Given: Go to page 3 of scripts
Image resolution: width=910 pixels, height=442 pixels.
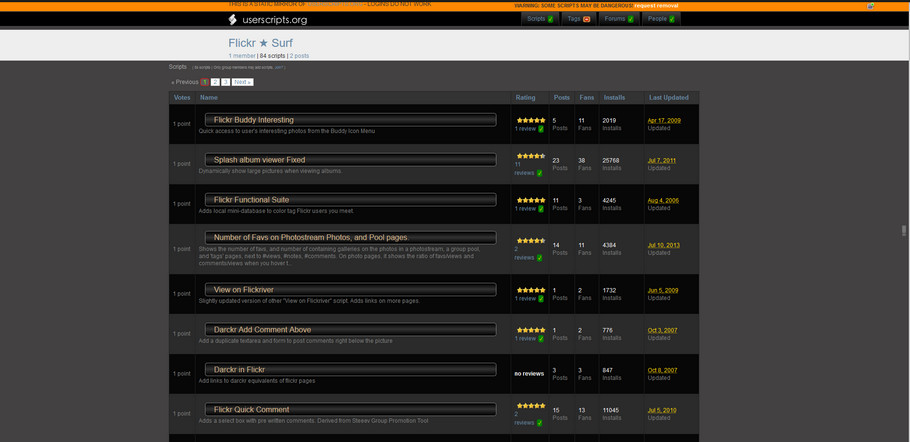Looking at the screenshot, I should pyautogui.click(x=225, y=82).
